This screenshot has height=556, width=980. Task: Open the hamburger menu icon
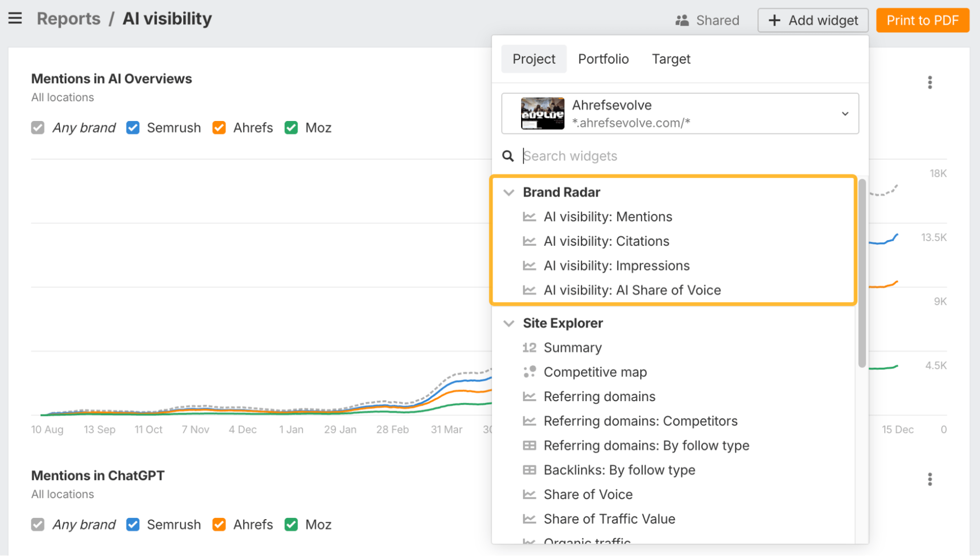(x=15, y=19)
